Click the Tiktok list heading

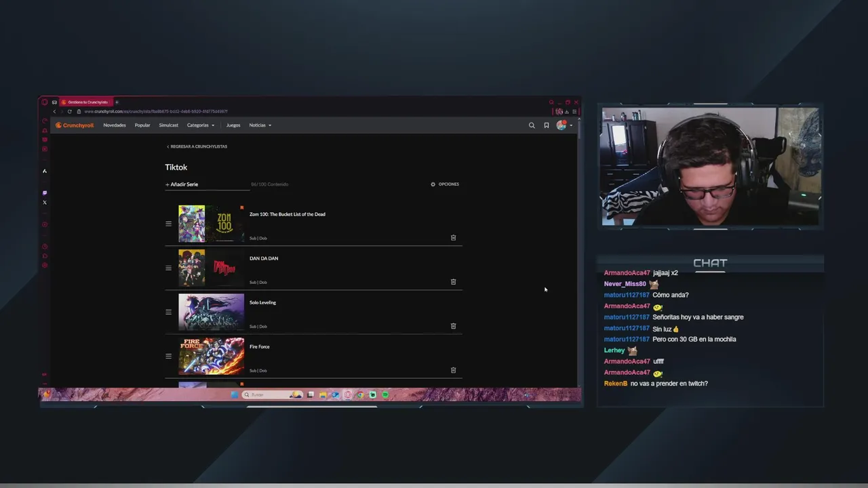tap(176, 167)
